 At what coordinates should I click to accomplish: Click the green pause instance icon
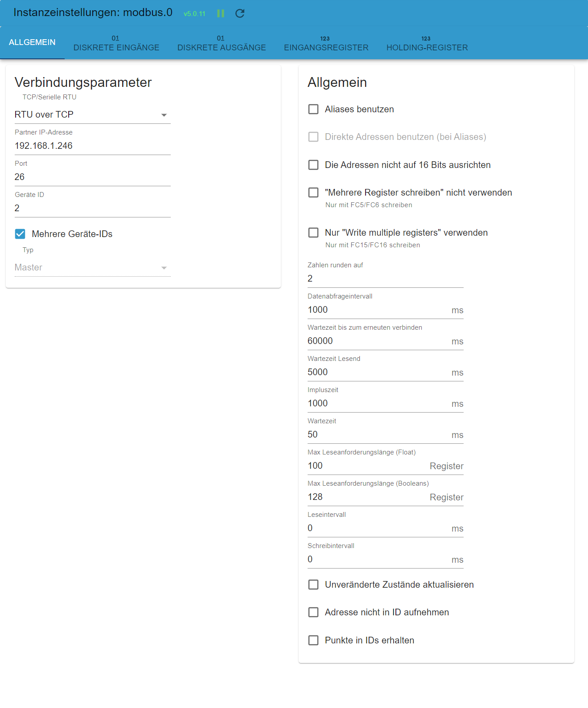[x=221, y=13]
